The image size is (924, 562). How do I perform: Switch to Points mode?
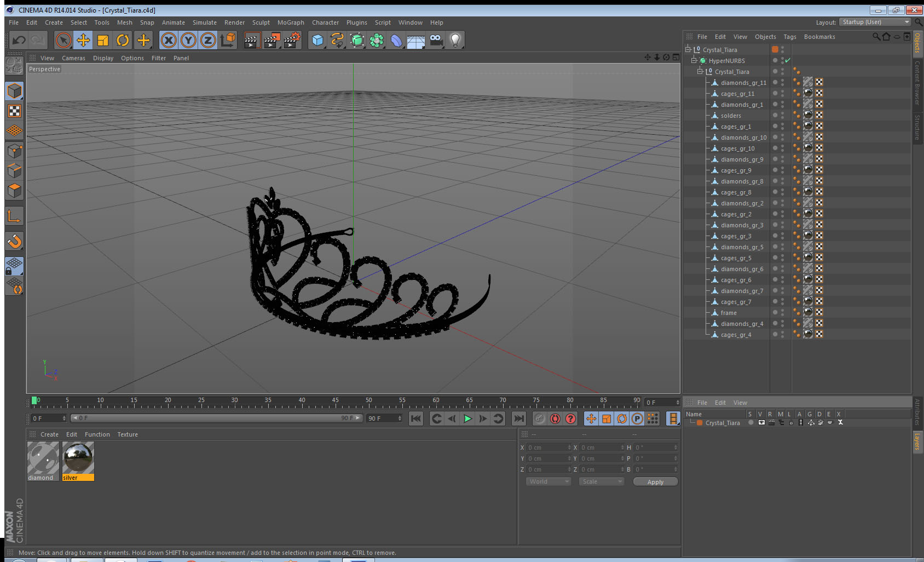click(x=14, y=151)
